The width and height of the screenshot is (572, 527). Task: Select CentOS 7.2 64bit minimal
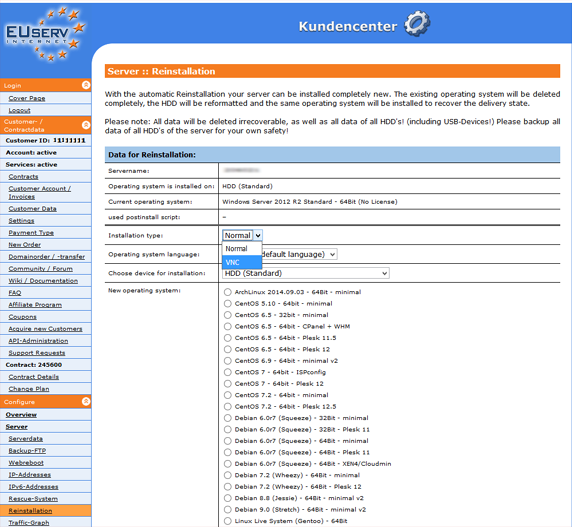(228, 395)
